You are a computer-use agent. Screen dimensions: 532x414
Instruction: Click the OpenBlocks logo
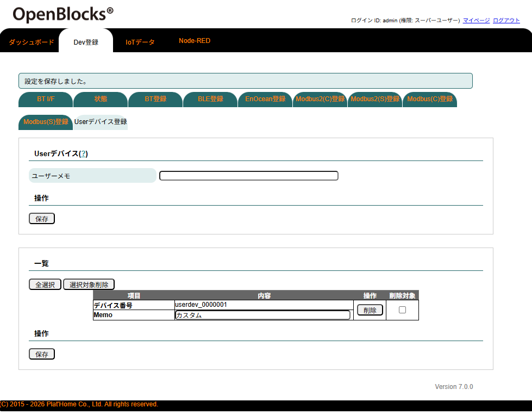pos(63,14)
